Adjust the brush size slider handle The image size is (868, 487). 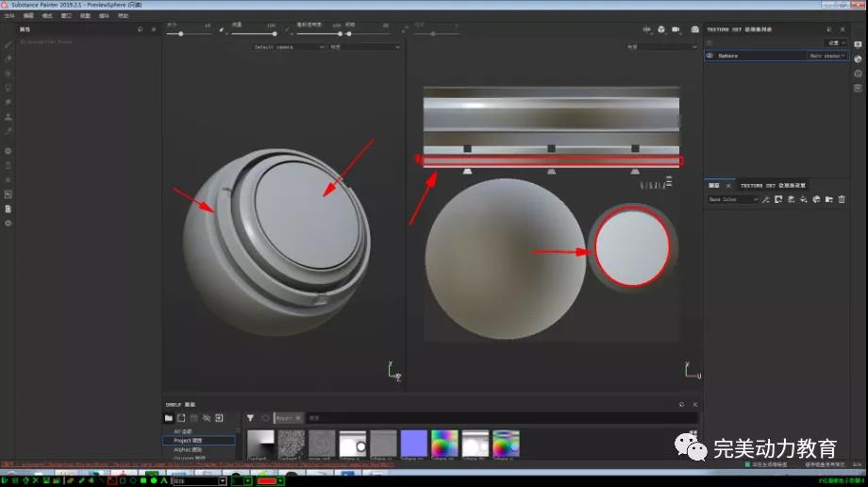click(181, 34)
